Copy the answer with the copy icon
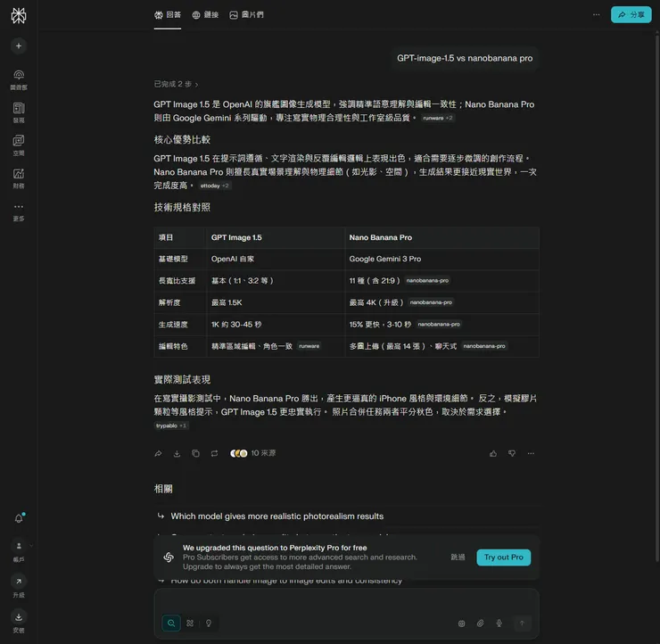 tap(195, 453)
